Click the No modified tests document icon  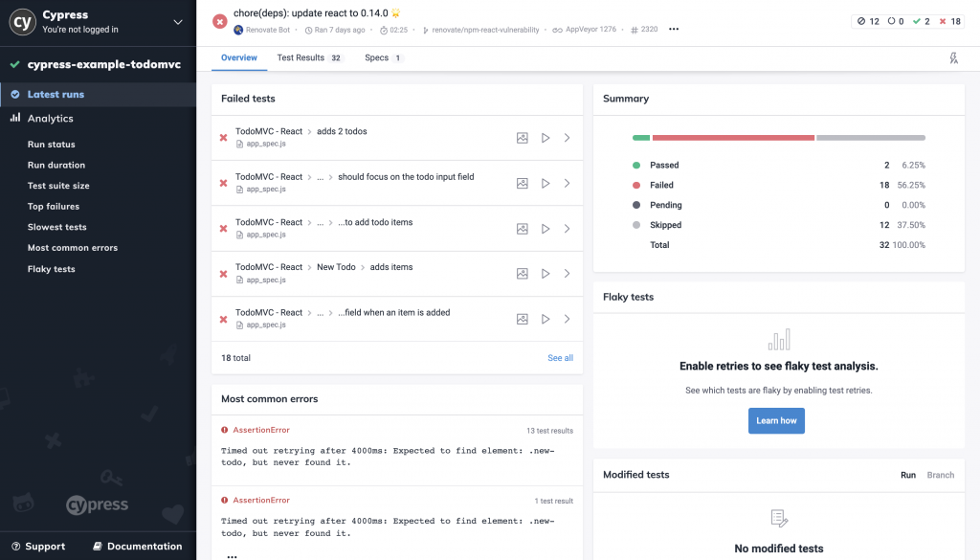click(x=779, y=518)
